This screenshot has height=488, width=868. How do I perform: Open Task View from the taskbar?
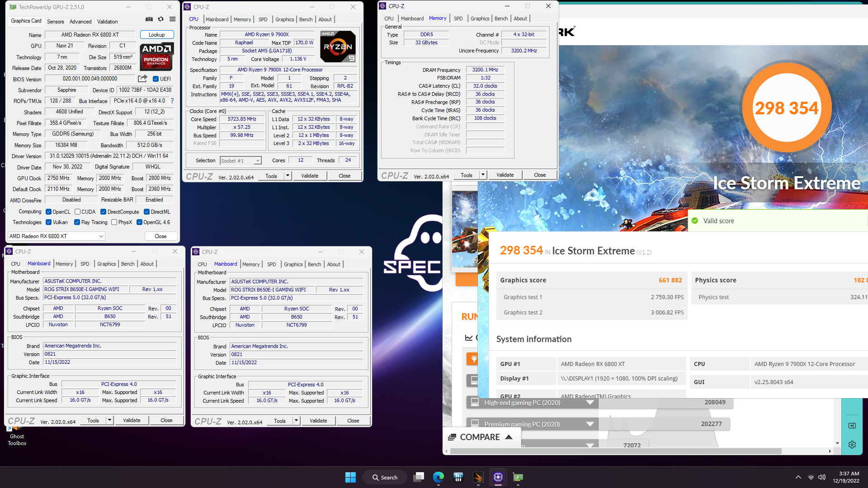[419, 477]
